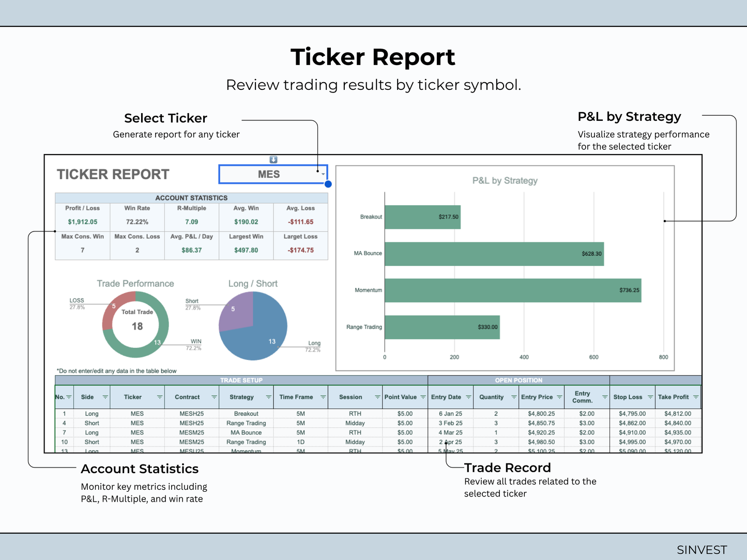This screenshot has height=560, width=747.
Task: Select the Momentum bar showing $736.25
Action: pos(513,290)
